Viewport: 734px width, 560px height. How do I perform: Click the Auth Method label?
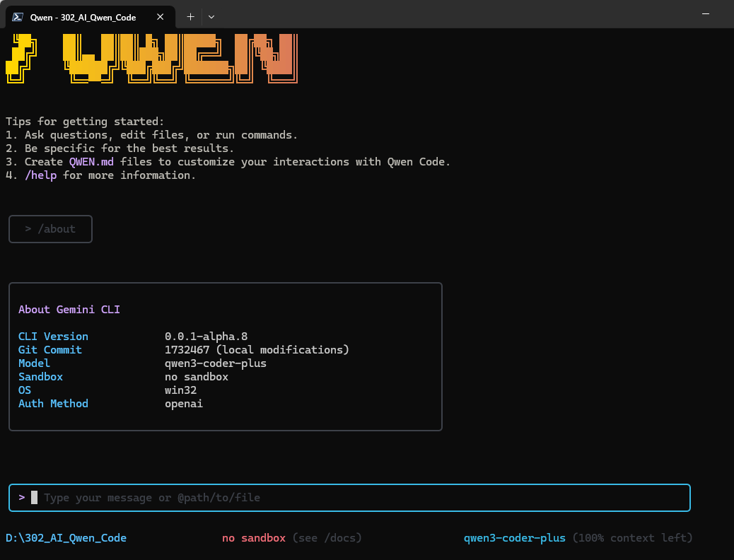point(53,404)
